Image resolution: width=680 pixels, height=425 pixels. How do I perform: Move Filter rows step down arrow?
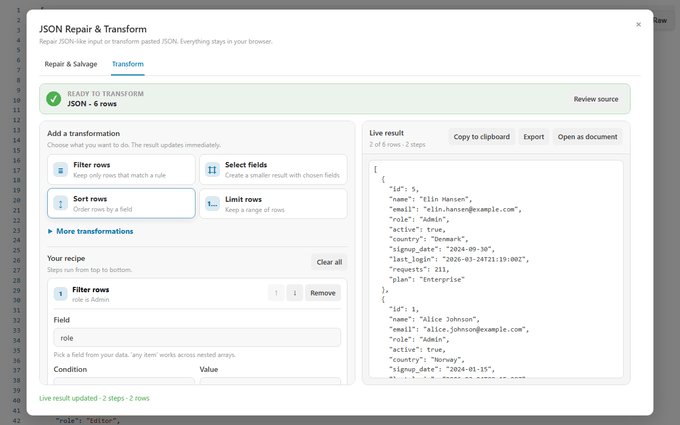coord(295,293)
